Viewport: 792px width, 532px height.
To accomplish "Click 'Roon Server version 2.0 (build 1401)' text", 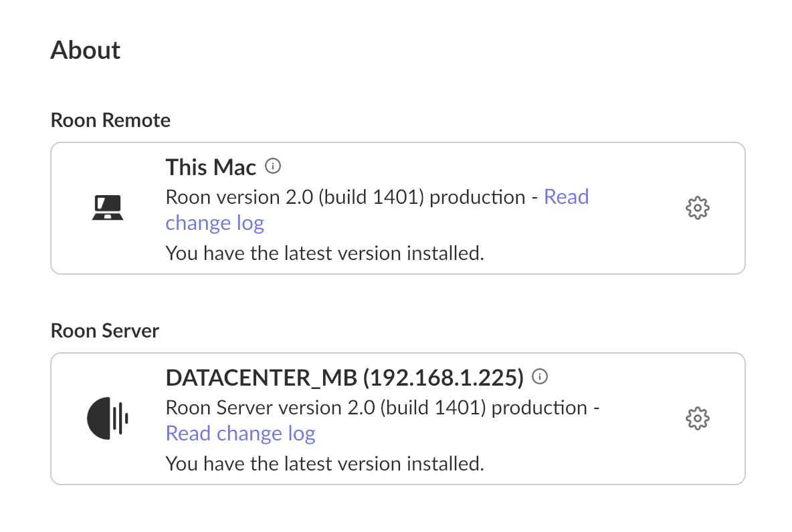I will [x=326, y=407].
